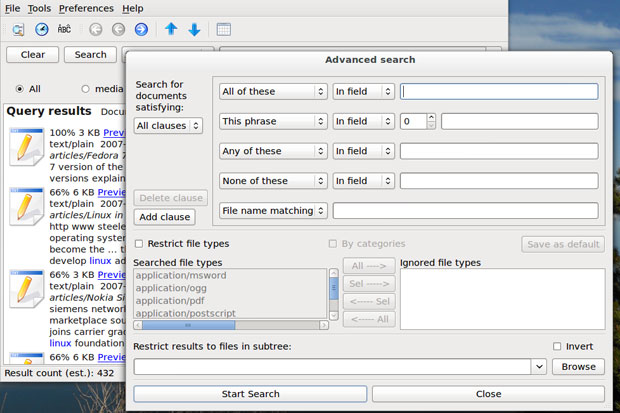Show results as table icon

[x=224, y=29]
